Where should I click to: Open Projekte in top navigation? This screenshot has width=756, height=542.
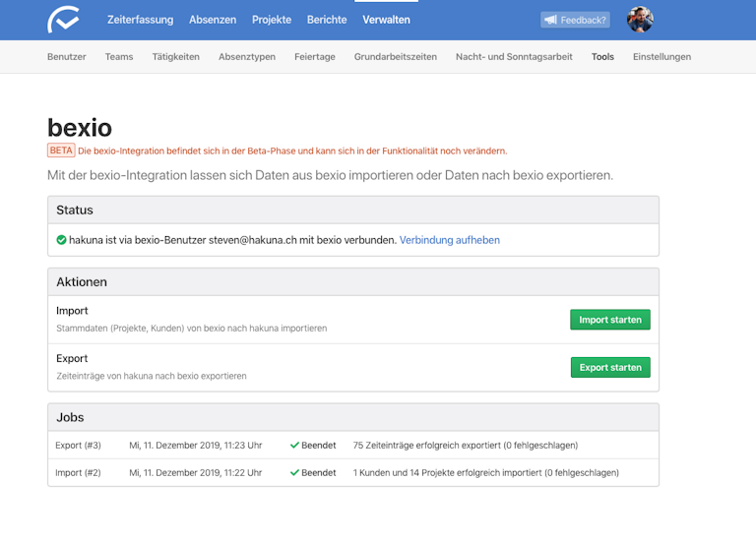[x=272, y=20]
